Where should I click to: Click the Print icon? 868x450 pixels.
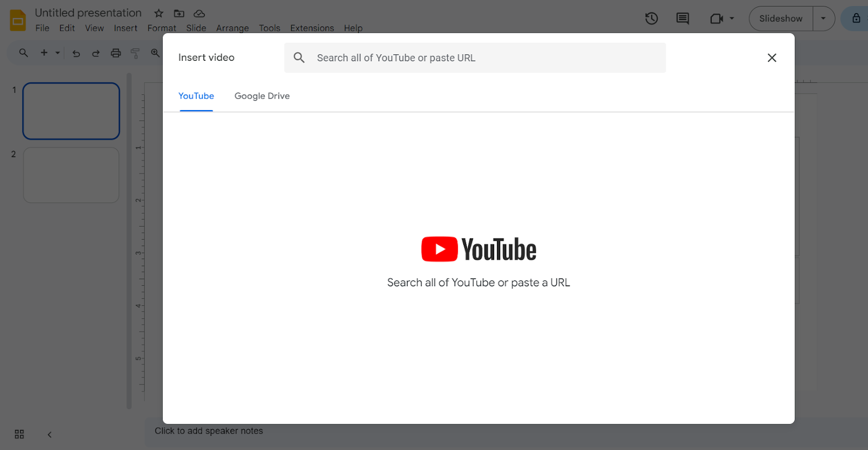coord(116,53)
